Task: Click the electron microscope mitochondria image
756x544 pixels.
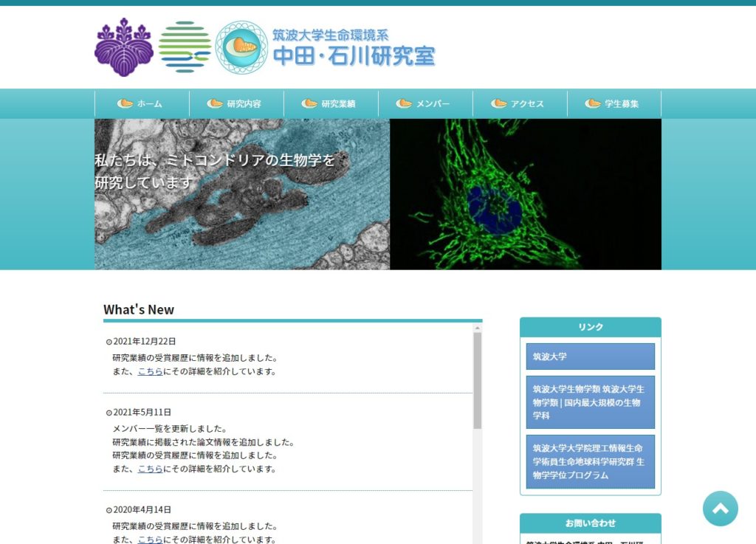Action: pyautogui.click(x=242, y=194)
